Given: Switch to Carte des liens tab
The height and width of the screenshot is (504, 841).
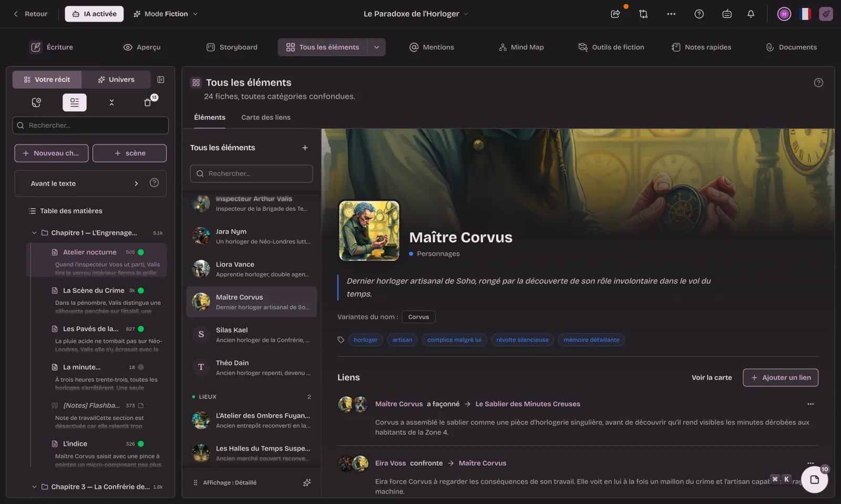Looking at the screenshot, I should pyautogui.click(x=266, y=117).
